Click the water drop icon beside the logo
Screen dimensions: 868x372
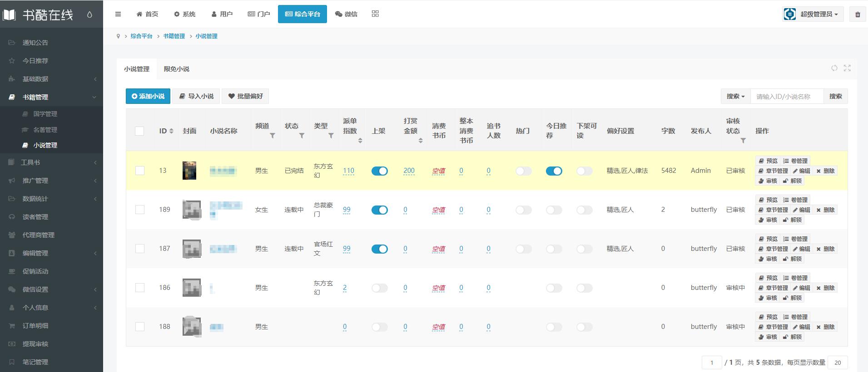coord(89,15)
